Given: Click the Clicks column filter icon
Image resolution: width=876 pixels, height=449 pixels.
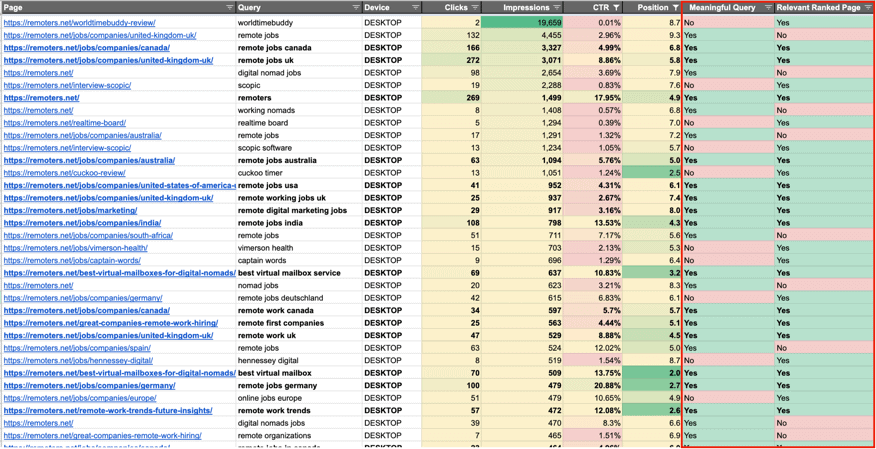Looking at the screenshot, I should pyautogui.click(x=475, y=8).
